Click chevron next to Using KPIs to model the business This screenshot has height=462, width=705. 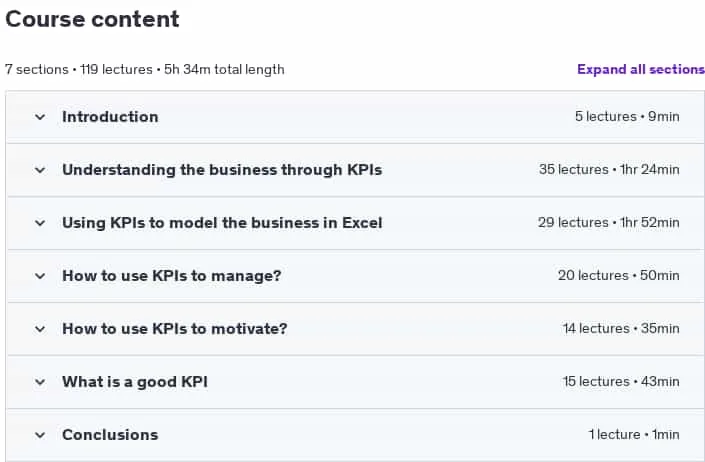coord(40,223)
